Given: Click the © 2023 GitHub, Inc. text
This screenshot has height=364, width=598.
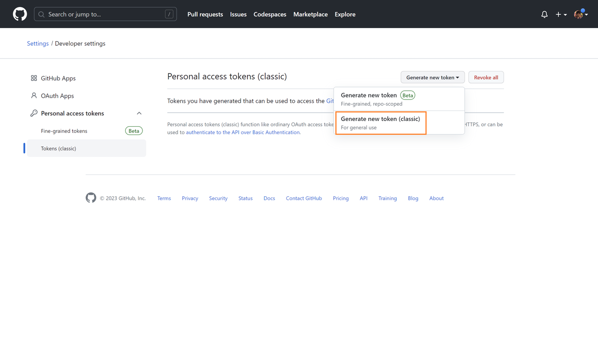Looking at the screenshot, I should coord(123,198).
